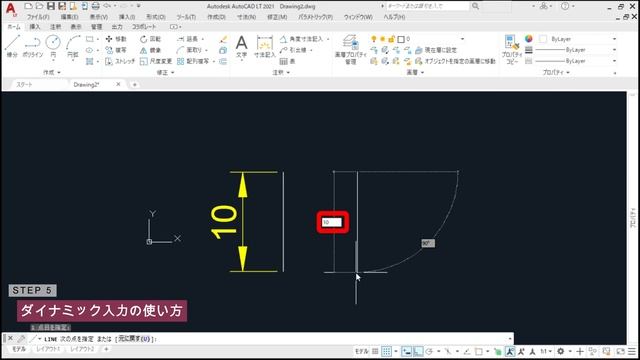Open Layer Properties Manager (画層プロパティ管理)

point(351,49)
